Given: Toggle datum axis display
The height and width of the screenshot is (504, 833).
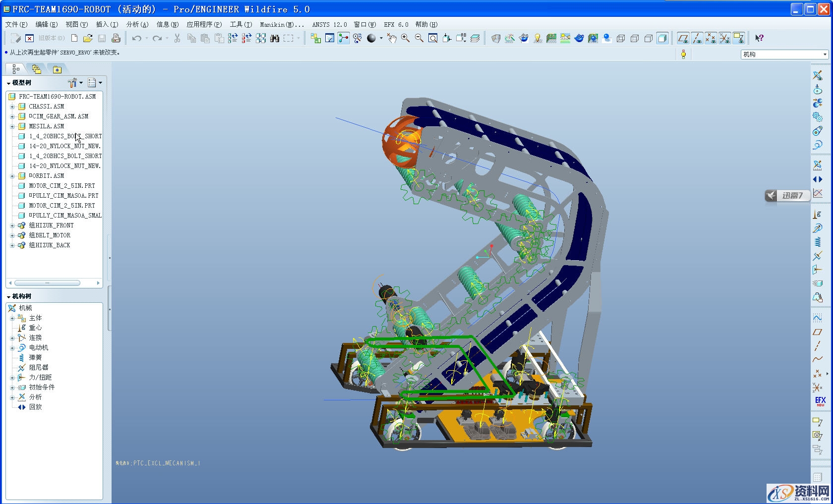Looking at the screenshot, I should [697, 38].
